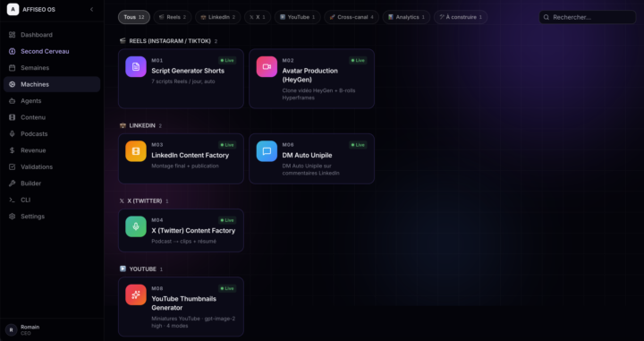This screenshot has width=644, height=341.
Task: Select the Analytics filter chip
Action: coord(406,17)
